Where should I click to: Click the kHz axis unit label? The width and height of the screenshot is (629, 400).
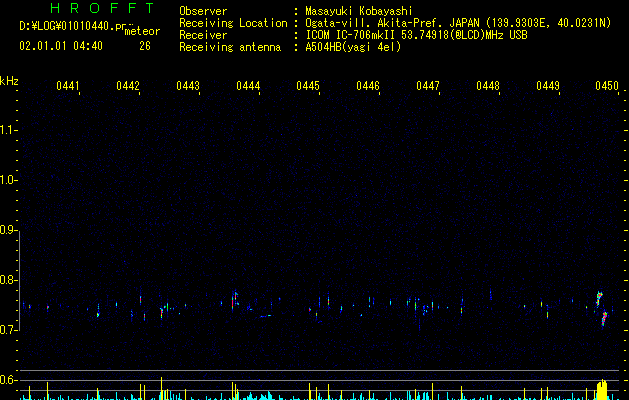coord(9,81)
